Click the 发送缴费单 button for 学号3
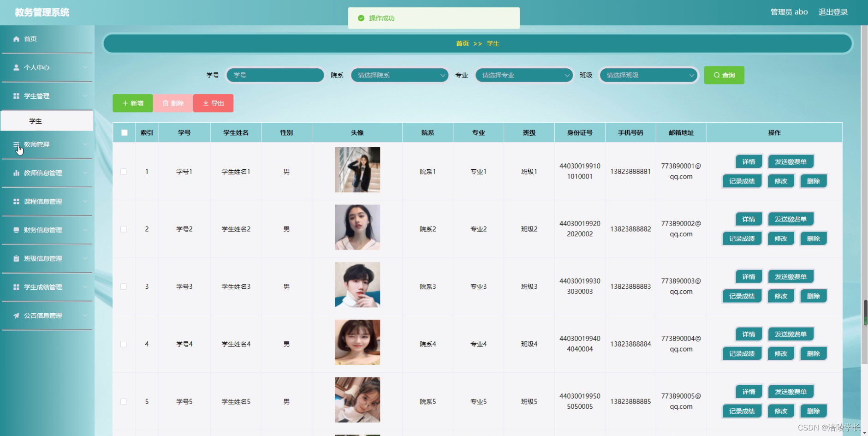Image resolution: width=868 pixels, height=436 pixels. (791, 276)
